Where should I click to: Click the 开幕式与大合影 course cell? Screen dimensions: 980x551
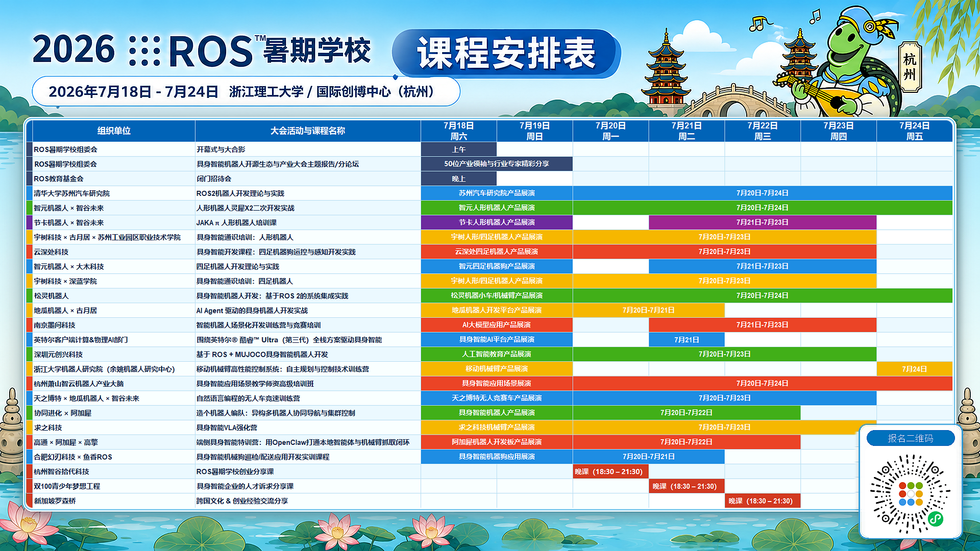[x=308, y=149]
